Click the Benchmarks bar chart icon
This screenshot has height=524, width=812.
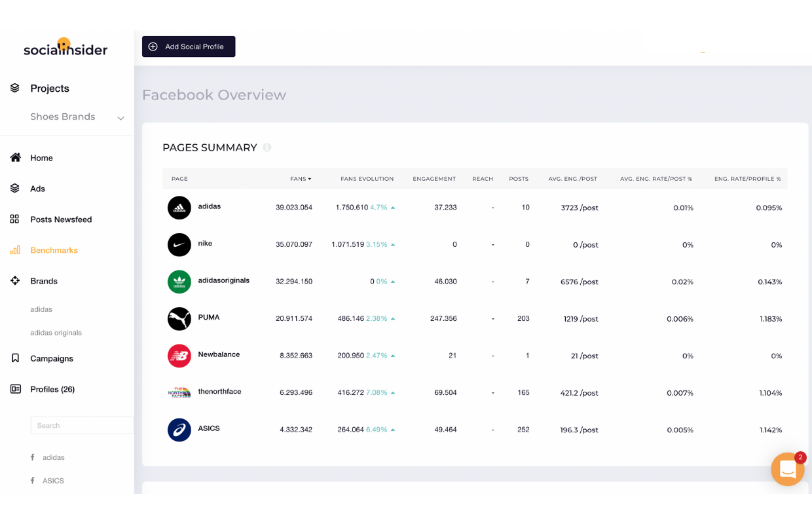tap(15, 250)
